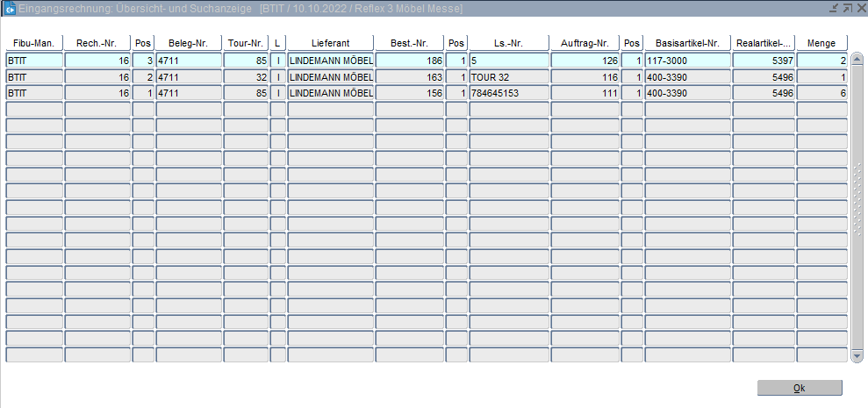Click the scrollbar up arrow
Viewport: 868px width, 408px height.
pyautogui.click(x=857, y=60)
